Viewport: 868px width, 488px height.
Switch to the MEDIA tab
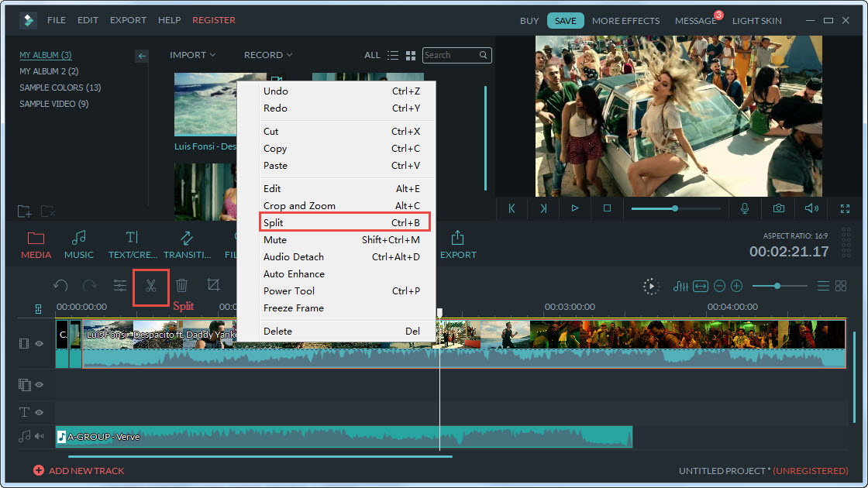[36, 245]
